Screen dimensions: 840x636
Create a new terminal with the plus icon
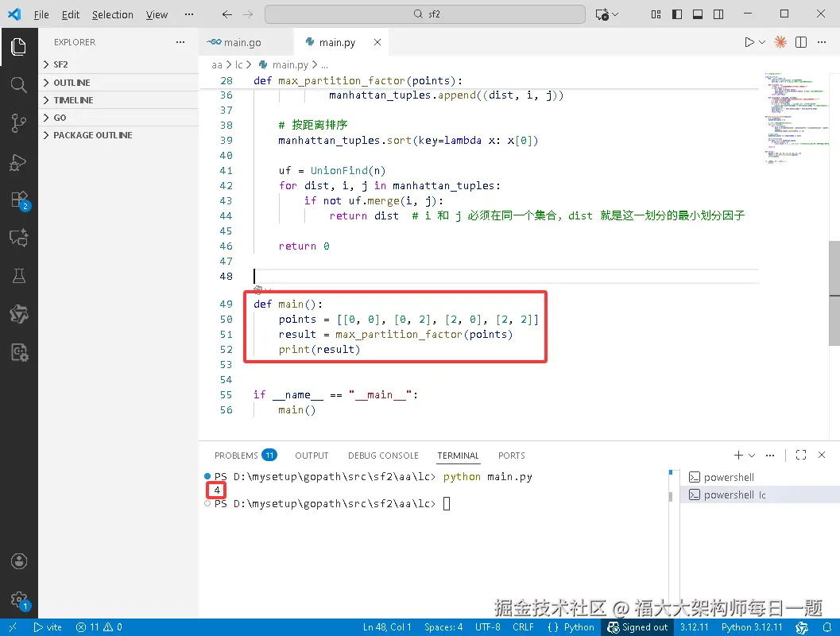pyautogui.click(x=738, y=455)
